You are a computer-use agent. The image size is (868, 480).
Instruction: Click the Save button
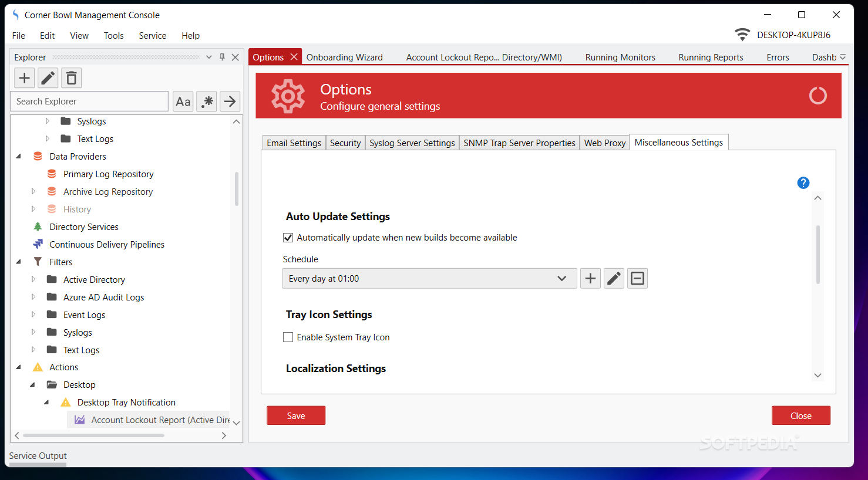coord(296,415)
